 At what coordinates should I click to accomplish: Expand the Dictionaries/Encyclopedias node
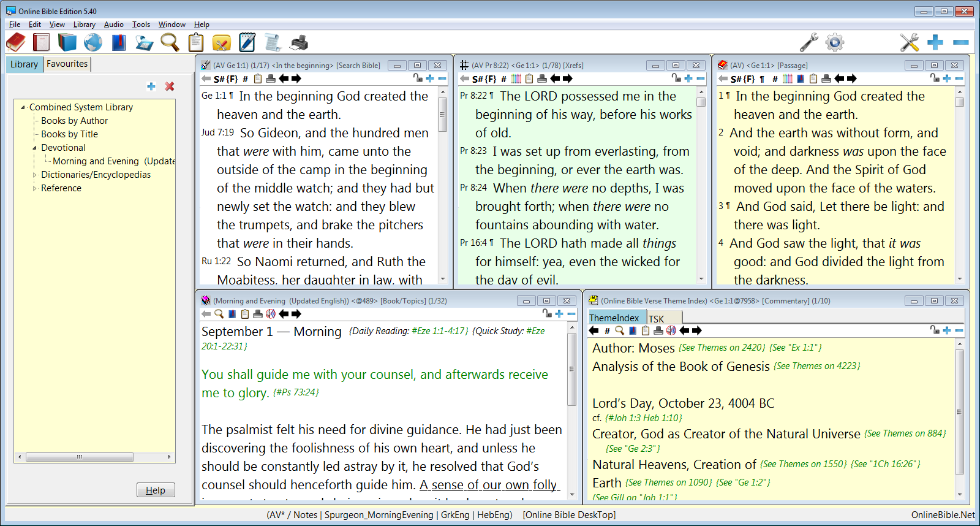pyautogui.click(x=35, y=175)
